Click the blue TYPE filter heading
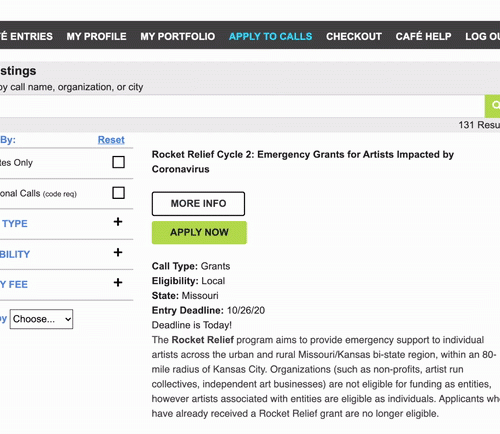This screenshot has height=434, width=500. [15, 224]
